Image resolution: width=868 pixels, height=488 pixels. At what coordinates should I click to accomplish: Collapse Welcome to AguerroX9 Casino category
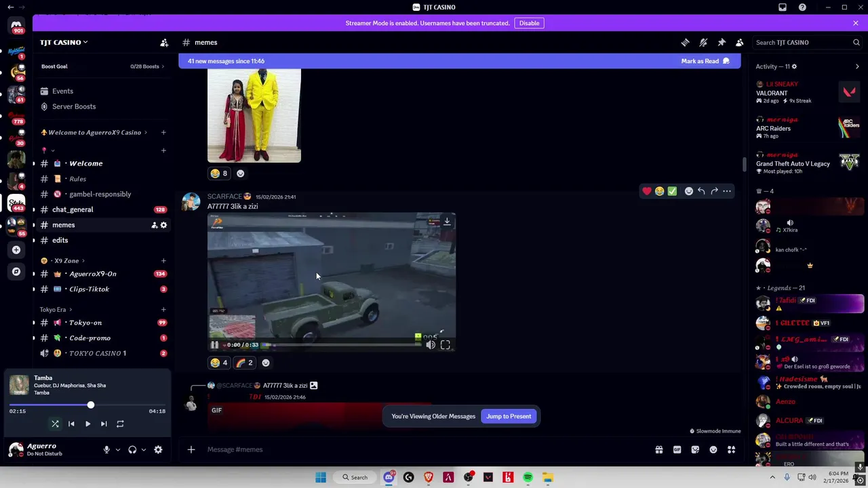[94, 132]
